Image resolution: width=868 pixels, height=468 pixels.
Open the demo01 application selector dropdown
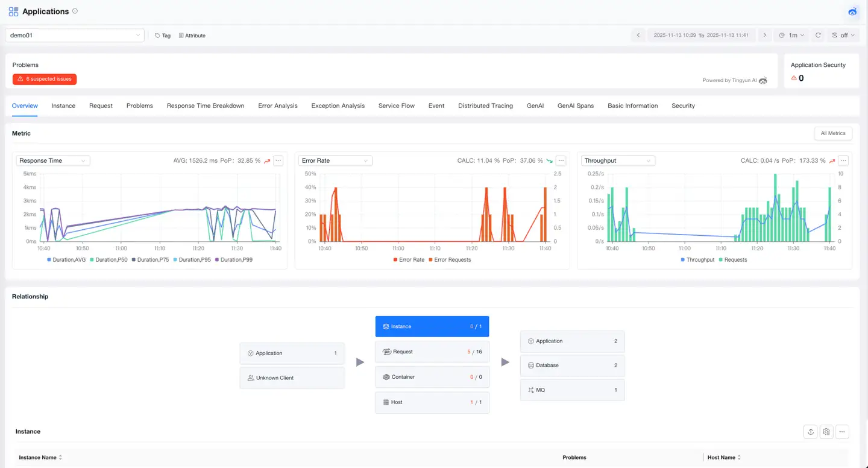pyautogui.click(x=74, y=35)
